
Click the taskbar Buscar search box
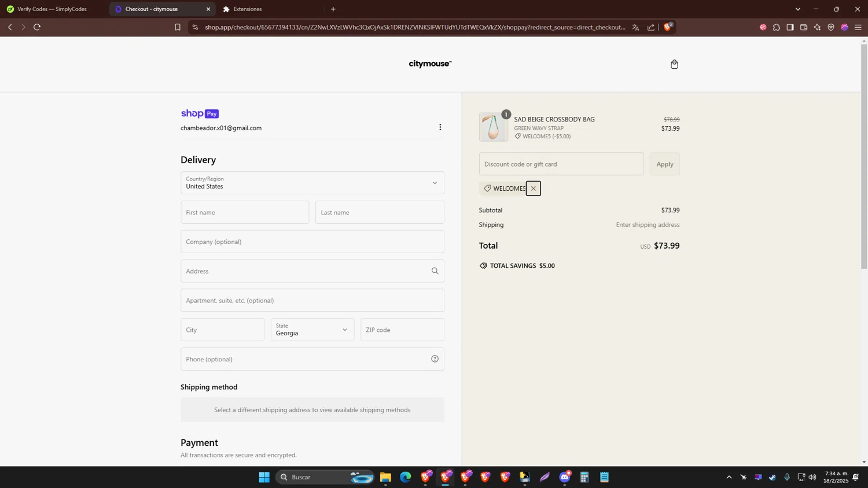(x=324, y=477)
